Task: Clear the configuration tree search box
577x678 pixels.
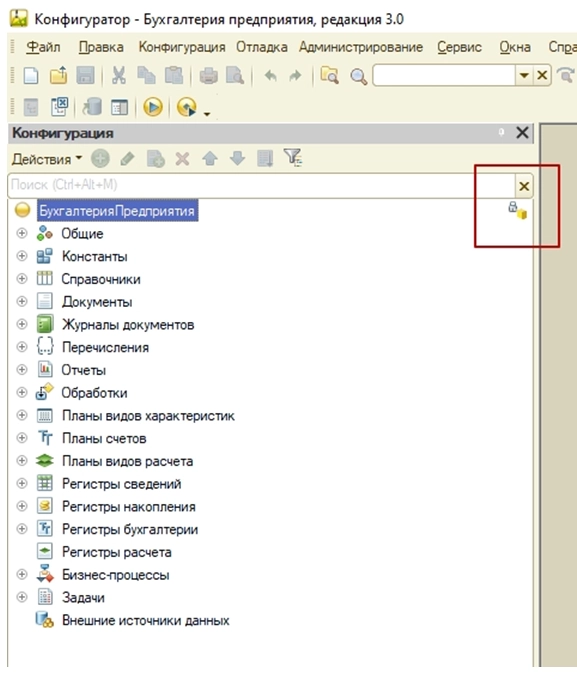Action: [524, 186]
